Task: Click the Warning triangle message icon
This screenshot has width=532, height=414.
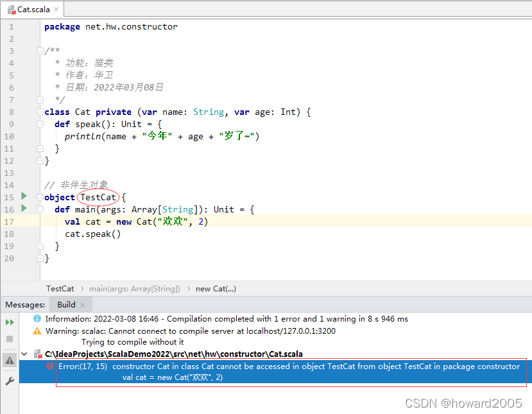Action: click(37, 331)
